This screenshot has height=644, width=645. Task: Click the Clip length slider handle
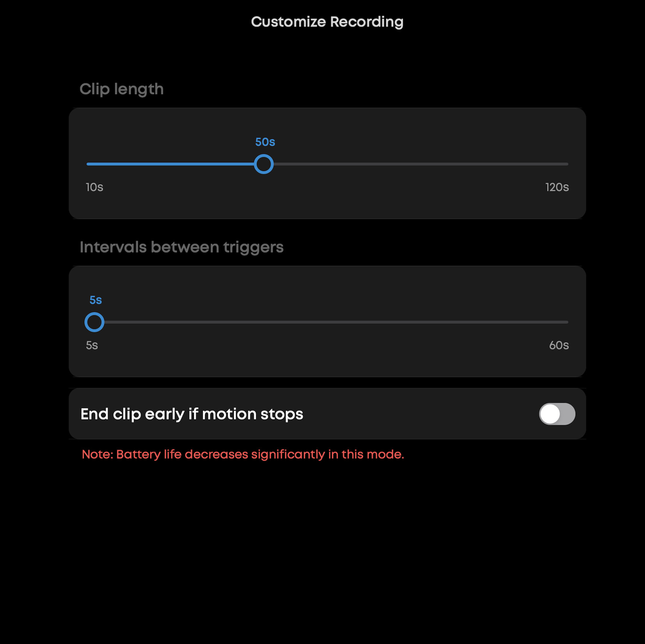[x=264, y=164]
